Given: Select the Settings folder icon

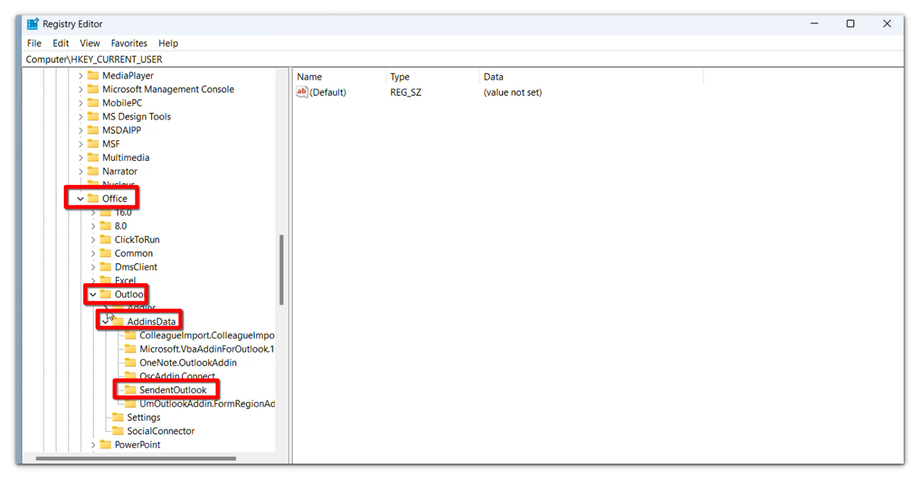Looking at the screenshot, I should pyautogui.click(x=118, y=417).
